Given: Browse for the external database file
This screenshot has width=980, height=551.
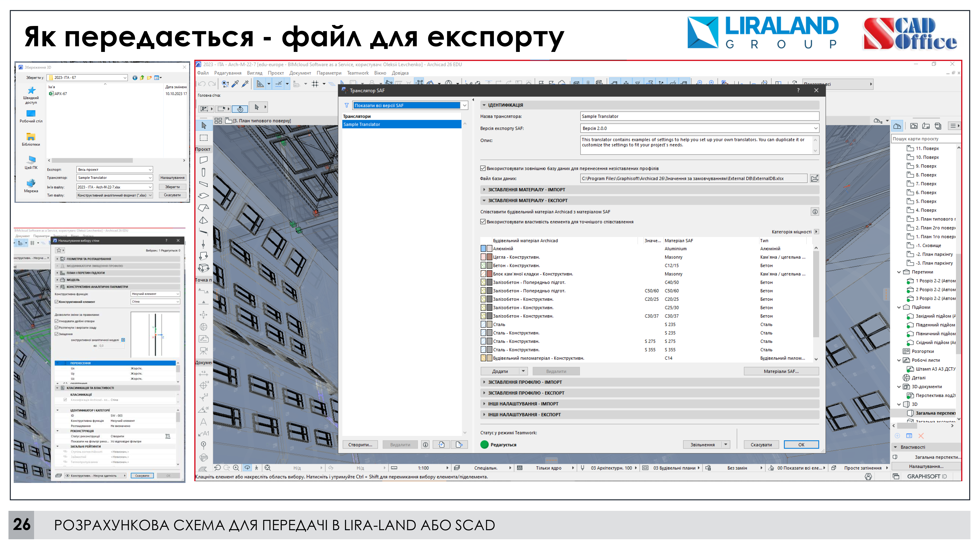Looking at the screenshot, I should (815, 178).
